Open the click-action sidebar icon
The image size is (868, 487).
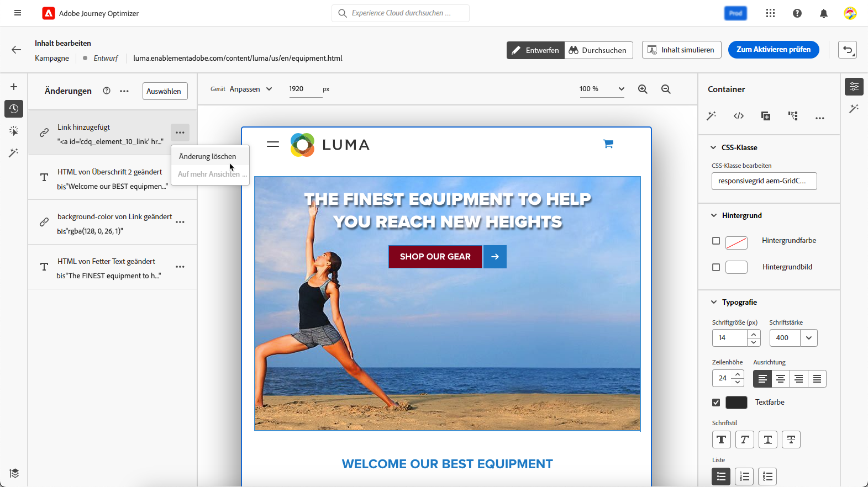point(14,131)
